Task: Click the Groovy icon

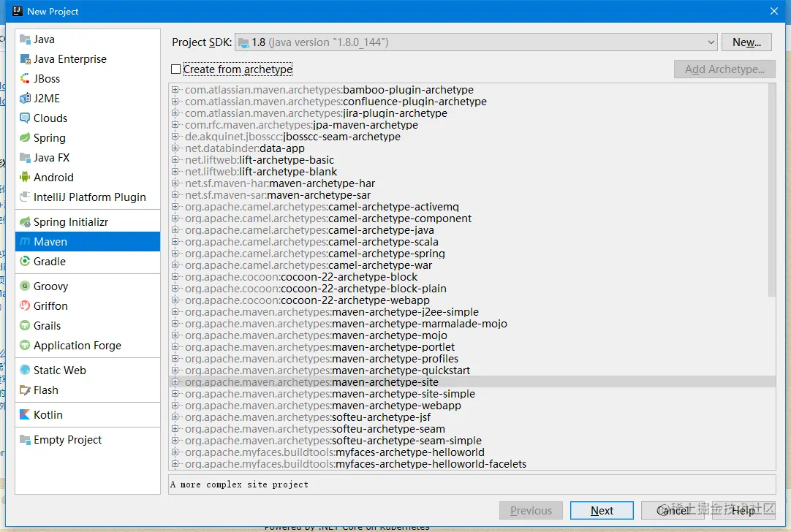Action: pos(25,286)
